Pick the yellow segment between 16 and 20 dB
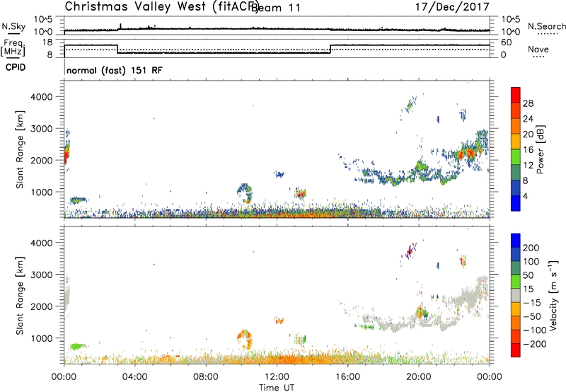 (516, 142)
